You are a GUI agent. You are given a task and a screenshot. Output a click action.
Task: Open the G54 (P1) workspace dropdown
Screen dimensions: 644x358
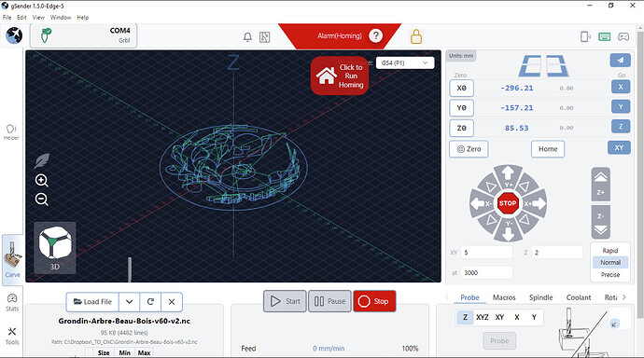(x=404, y=62)
